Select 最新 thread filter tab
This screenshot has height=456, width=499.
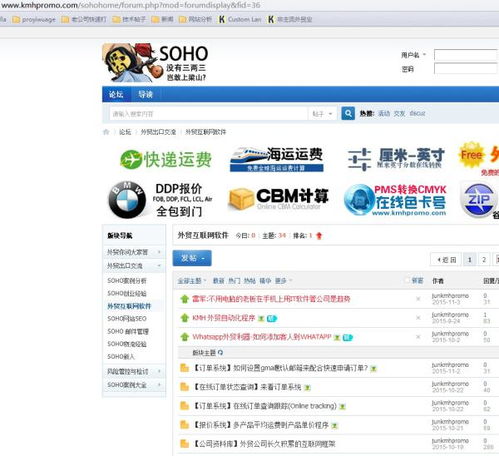point(219,281)
